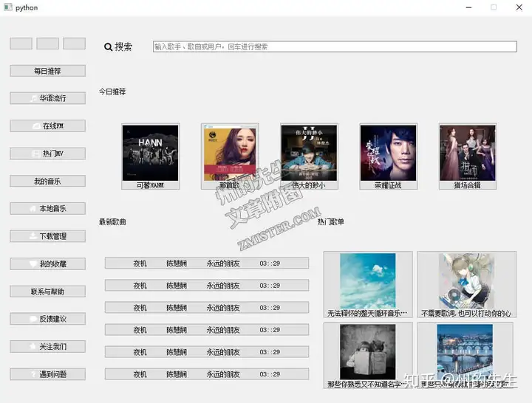The image size is (532, 403).
Task: Click leftmost blank button above 每日推荐
Action: pyautogui.click(x=21, y=44)
